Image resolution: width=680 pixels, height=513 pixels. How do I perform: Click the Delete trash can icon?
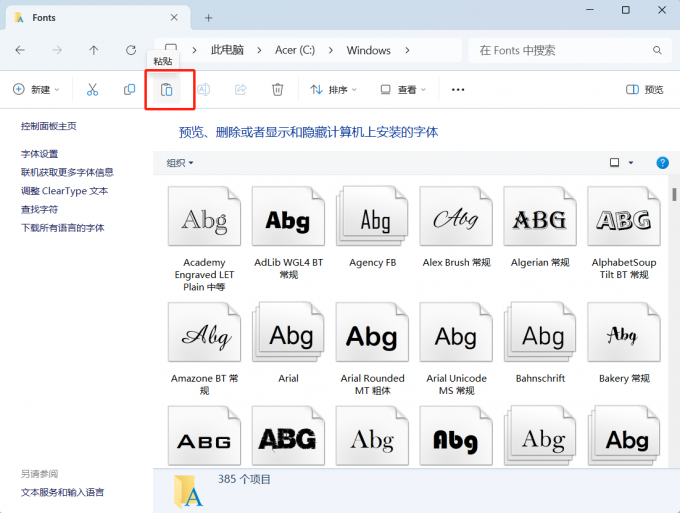coord(278,90)
